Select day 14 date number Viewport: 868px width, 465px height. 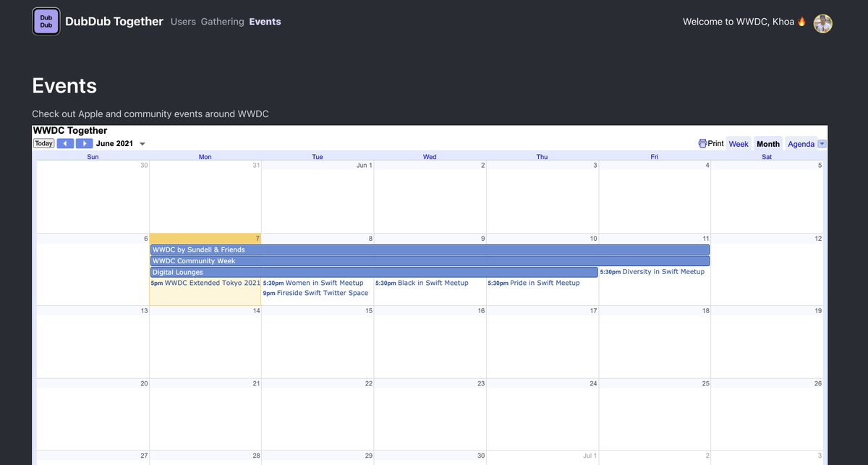click(256, 311)
